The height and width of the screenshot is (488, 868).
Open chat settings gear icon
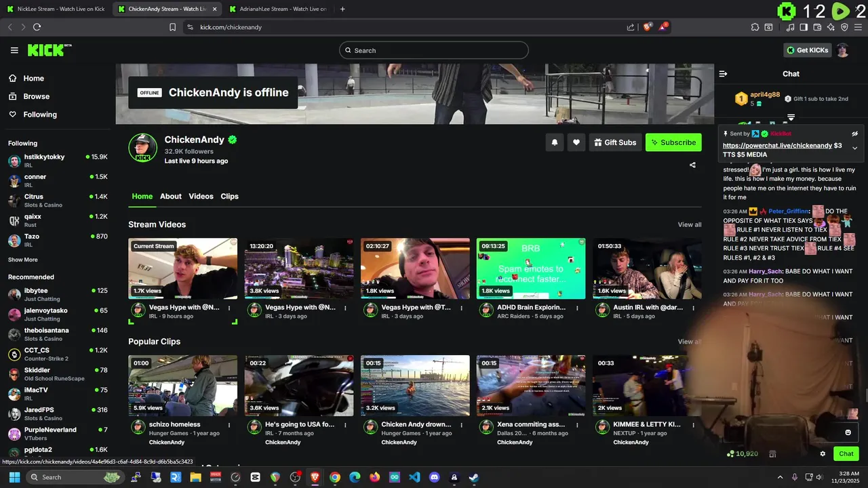click(823, 454)
